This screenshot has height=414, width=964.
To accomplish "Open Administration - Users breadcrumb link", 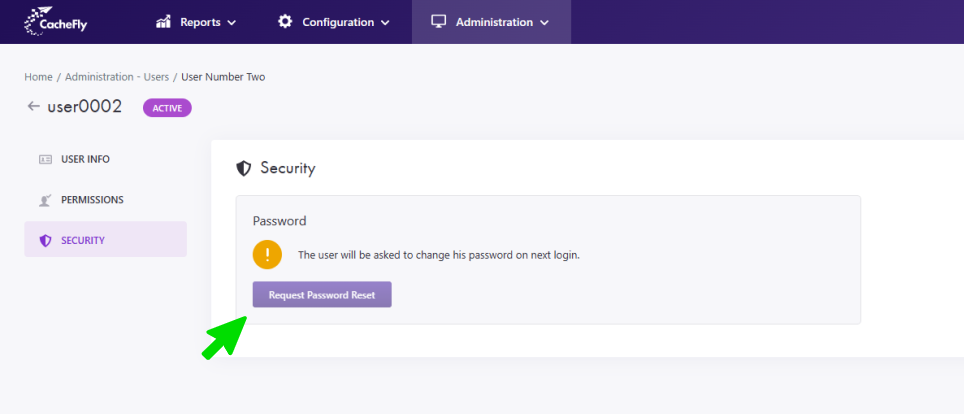I will point(115,77).
